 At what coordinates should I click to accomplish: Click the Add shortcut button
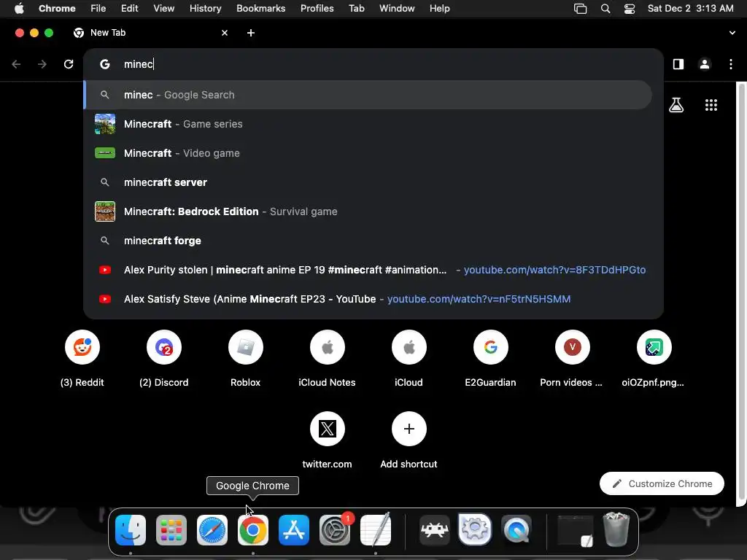click(x=409, y=440)
